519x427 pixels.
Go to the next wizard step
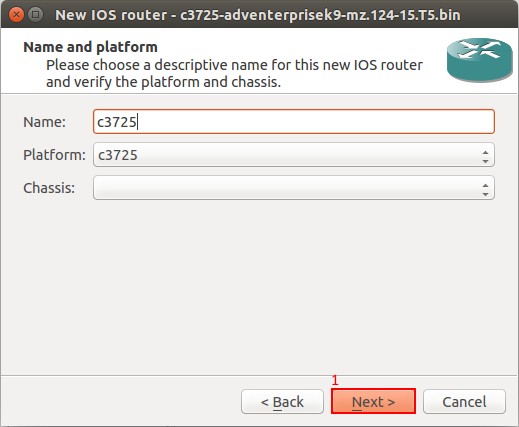(373, 401)
